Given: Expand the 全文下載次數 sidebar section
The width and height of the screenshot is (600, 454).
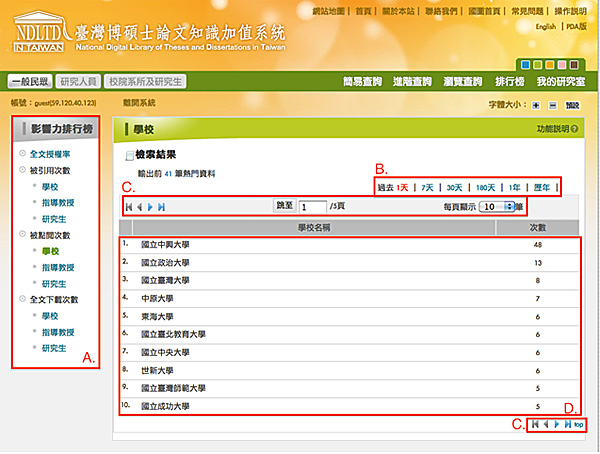Looking at the screenshot, I should (x=53, y=299).
